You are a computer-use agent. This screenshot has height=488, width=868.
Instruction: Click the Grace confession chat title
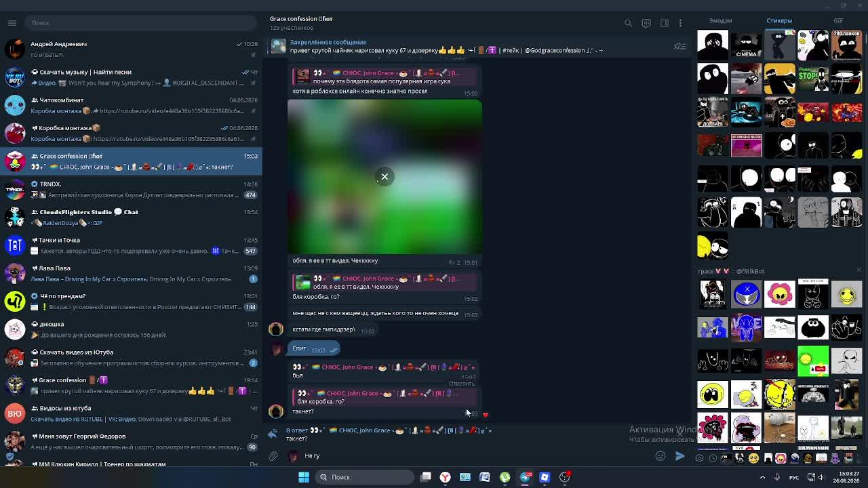coord(301,19)
